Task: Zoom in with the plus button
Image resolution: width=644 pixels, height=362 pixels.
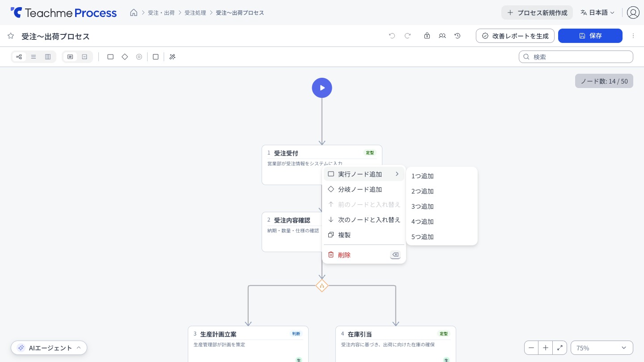Action: tap(546, 348)
